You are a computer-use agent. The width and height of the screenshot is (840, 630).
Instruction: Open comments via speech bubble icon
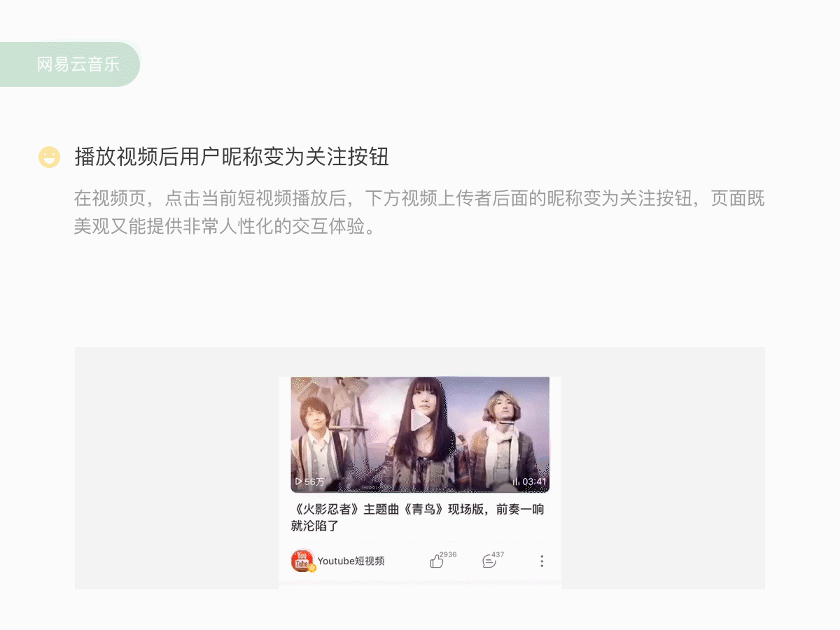489,561
